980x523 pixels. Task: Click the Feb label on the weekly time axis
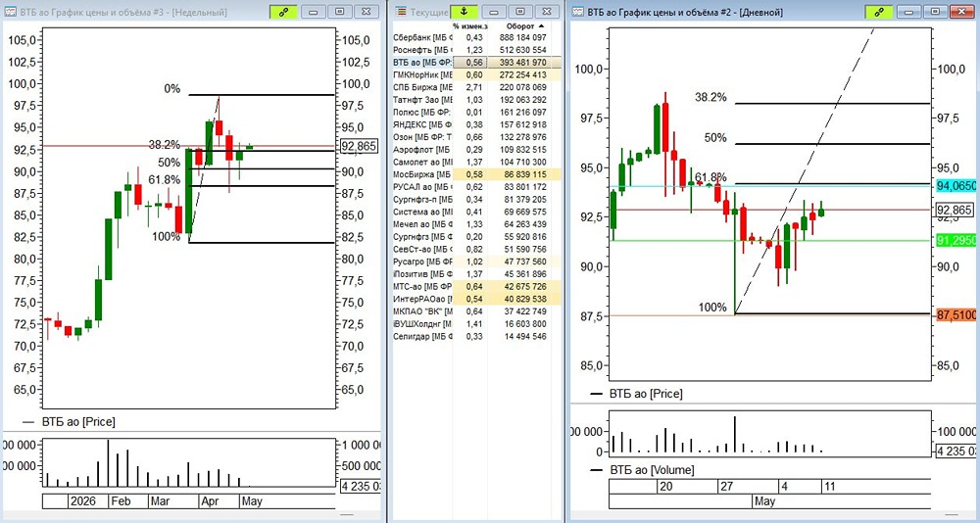120,501
